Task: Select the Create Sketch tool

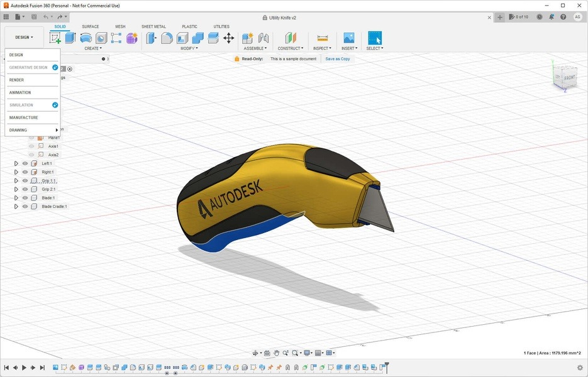Action: 55,38
